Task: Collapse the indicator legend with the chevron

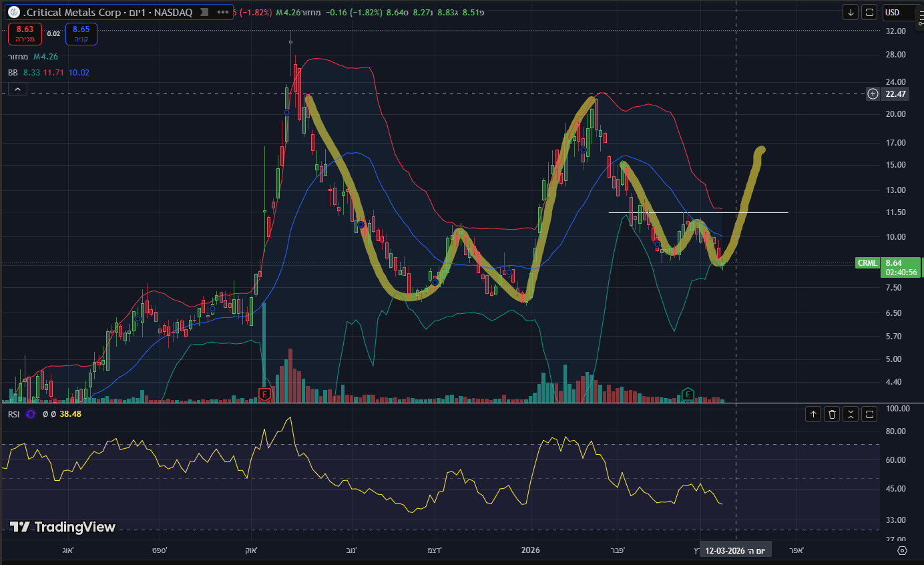Action: point(17,89)
